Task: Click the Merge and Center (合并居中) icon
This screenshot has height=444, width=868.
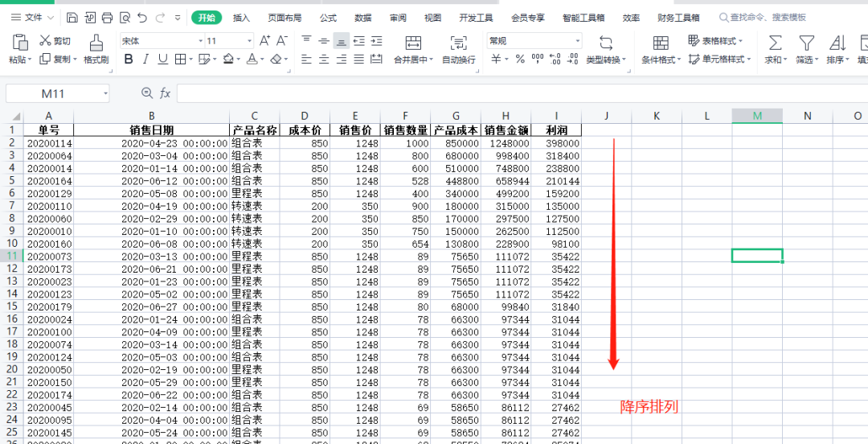Action: click(413, 43)
